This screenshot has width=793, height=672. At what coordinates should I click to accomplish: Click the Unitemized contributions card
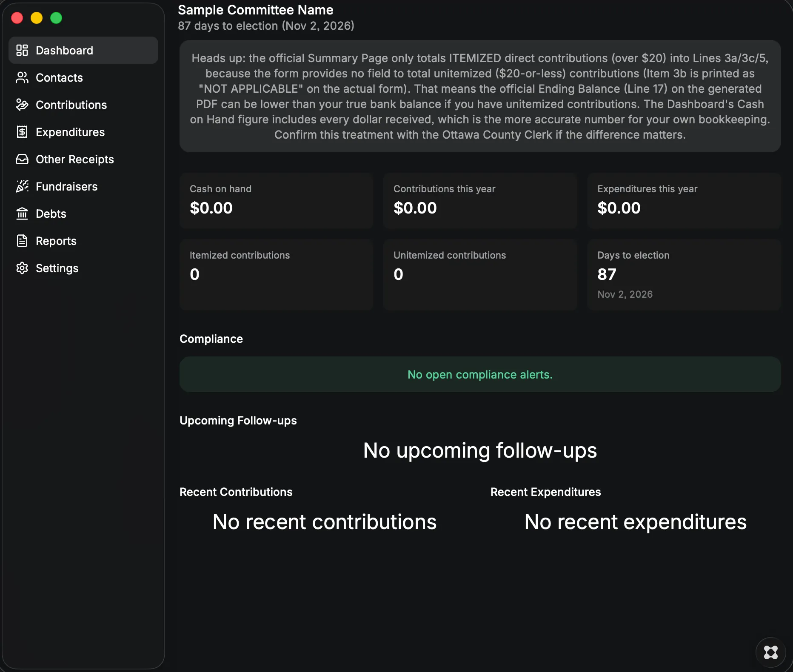(x=480, y=275)
